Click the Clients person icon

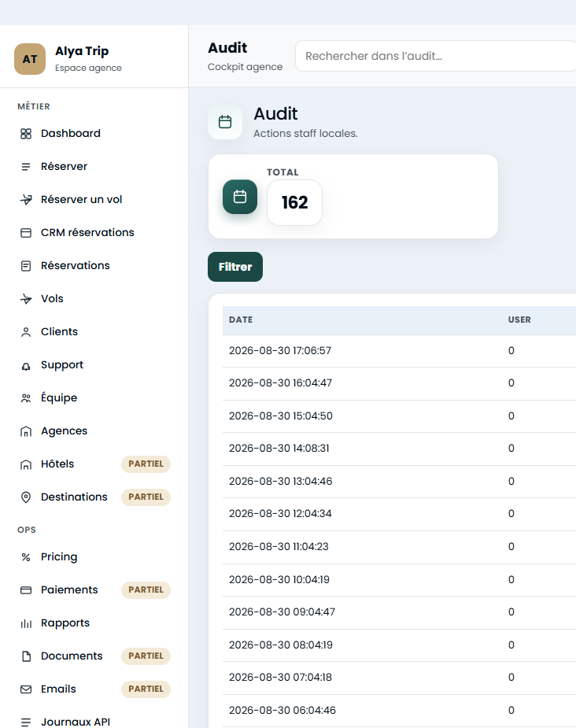[26, 332]
